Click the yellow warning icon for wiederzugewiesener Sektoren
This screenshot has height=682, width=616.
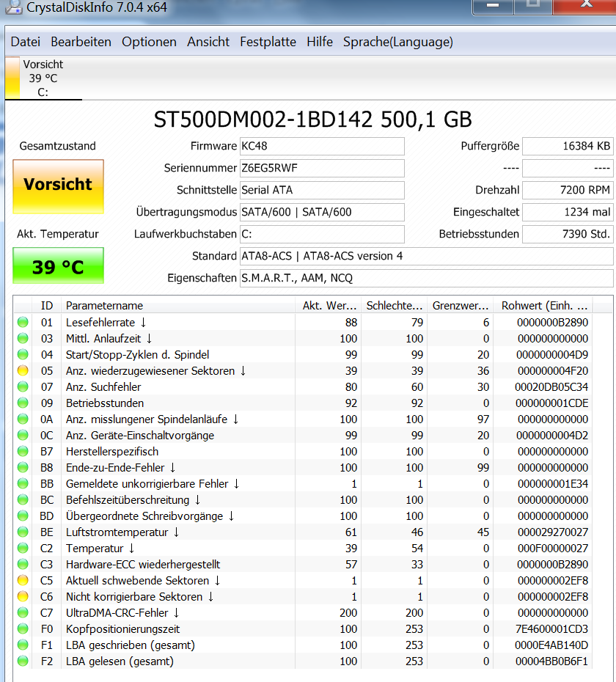[x=23, y=370]
